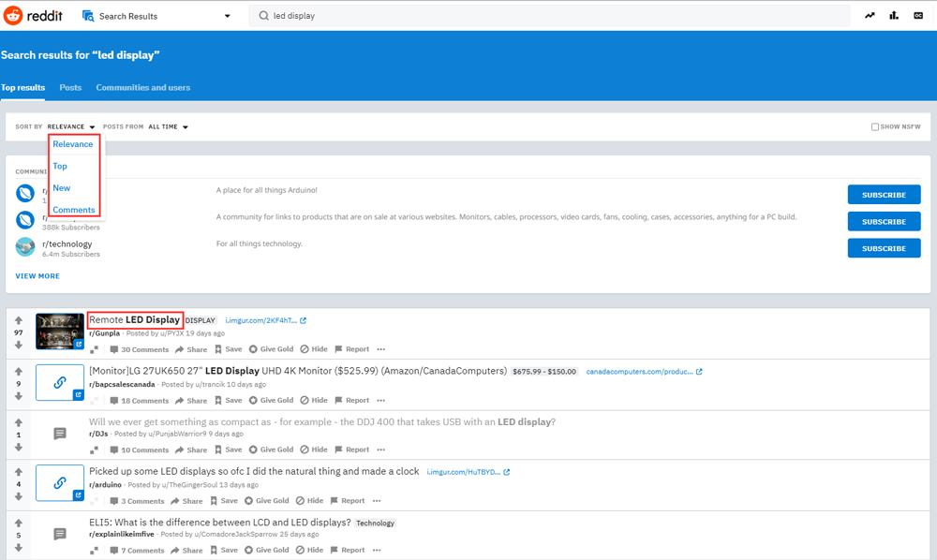Open the LG monitor post link thumbnail

click(60, 383)
